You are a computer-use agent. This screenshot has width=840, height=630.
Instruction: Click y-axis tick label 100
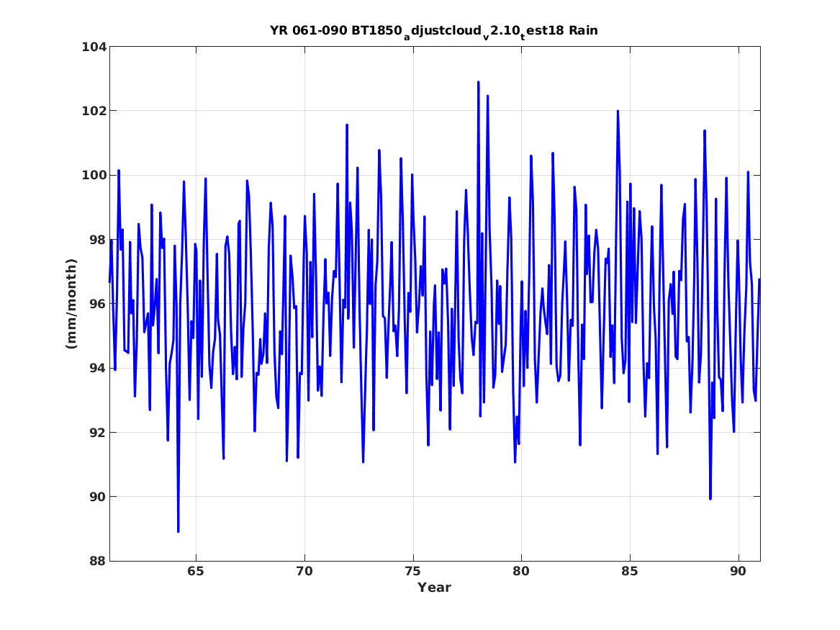(x=94, y=176)
